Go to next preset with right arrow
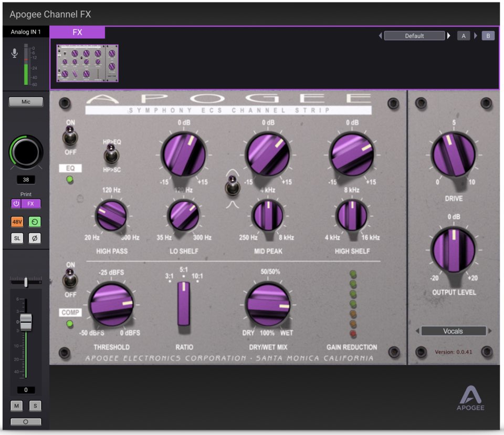The image size is (504, 435). 449,36
